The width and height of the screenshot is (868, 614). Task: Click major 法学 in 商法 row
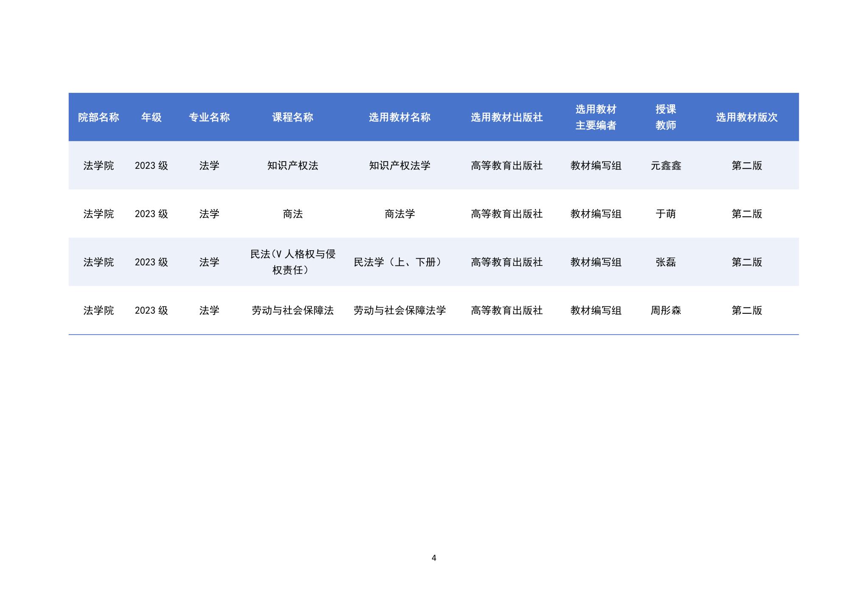pos(209,214)
